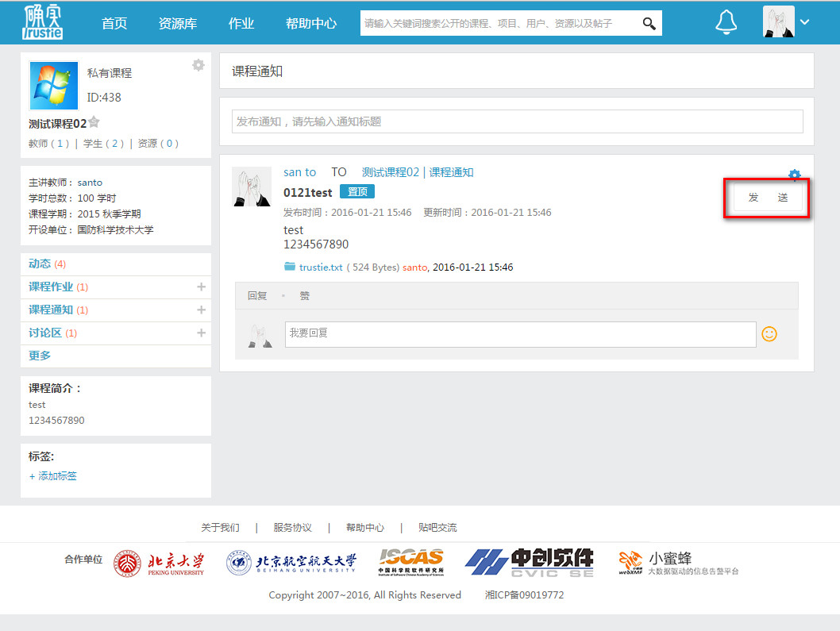Click the 发送 send button
The width and height of the screenshot is (840, 631).
click(768, 198)
